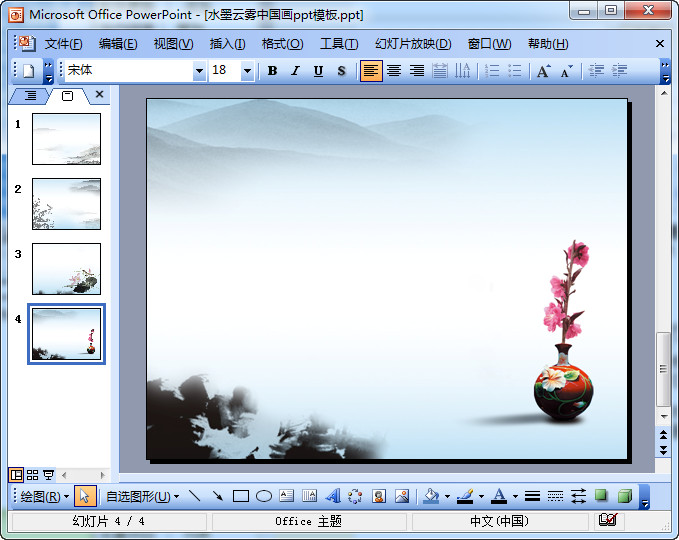Click the font name field 宋体

pos(129,70)
